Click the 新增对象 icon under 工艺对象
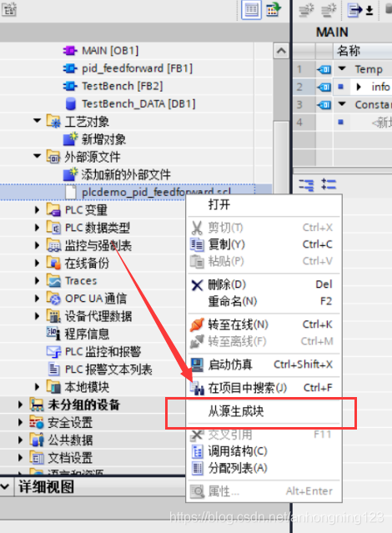 point(70,139)
